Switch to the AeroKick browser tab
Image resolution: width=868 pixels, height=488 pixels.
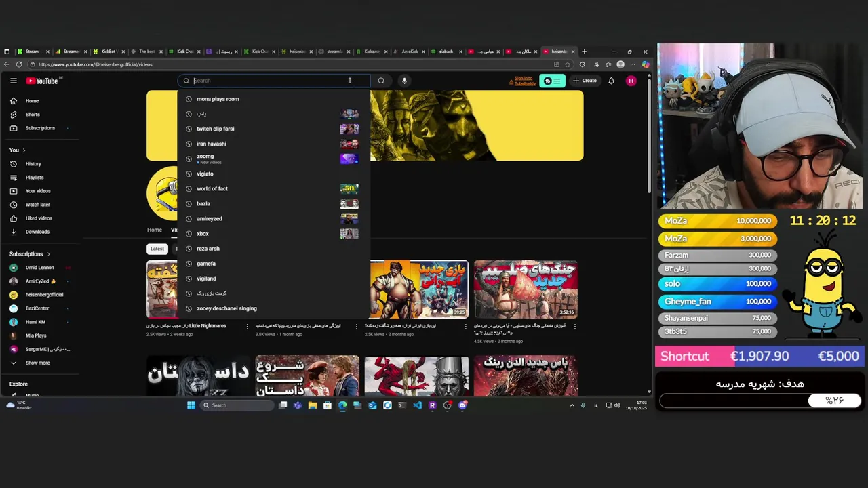pyautogui.click(x=410, y=52)
